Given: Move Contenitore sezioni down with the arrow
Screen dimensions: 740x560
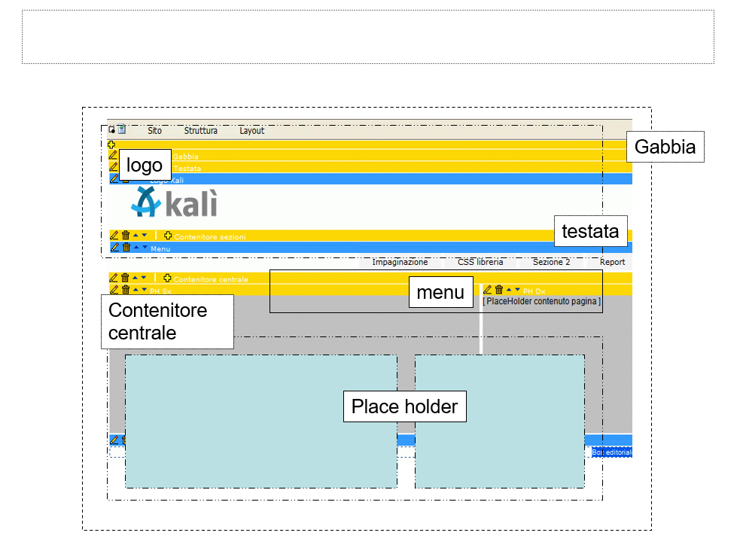Looking at the screenshot, I should pyautogui.click(x=145, y=235).
